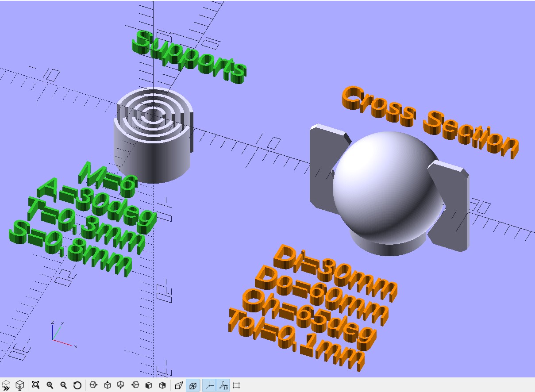Viewport: 535px width, 392px height.
Task: Switch to the Left view cube
Action: [x=135, y=385]
